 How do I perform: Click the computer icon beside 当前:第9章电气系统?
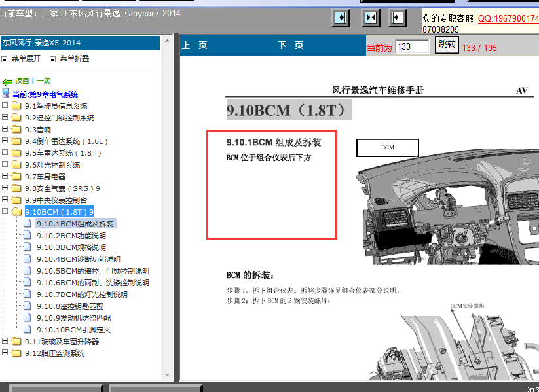5,93
